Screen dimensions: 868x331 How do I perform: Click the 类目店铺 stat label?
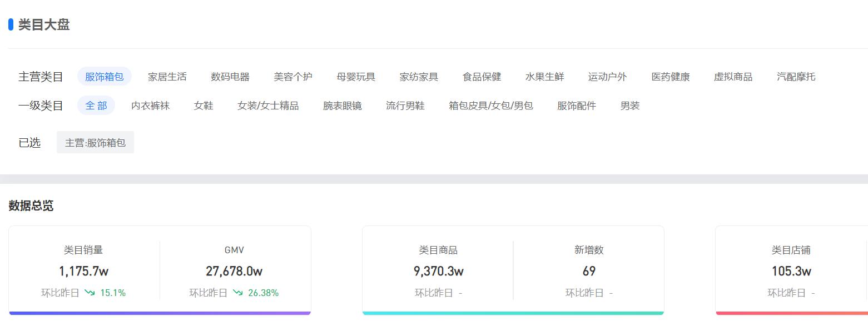790,250
